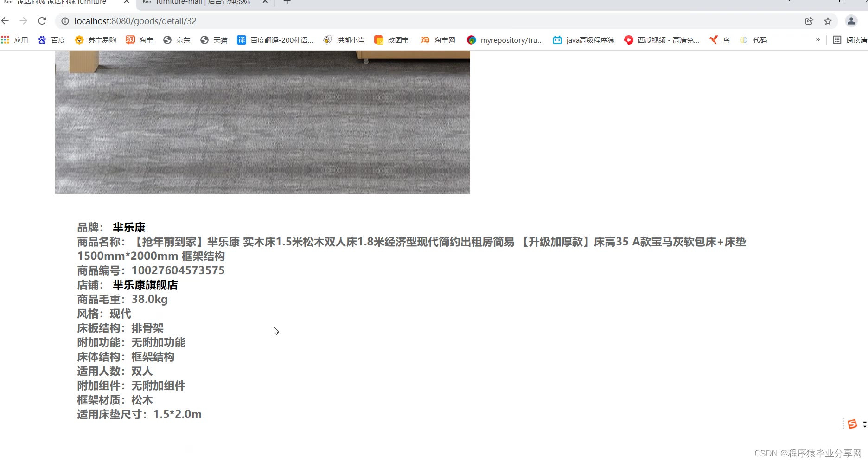Open the browser profile avatar
This screenshot has width=868, height=462.
tap(851, 21)
